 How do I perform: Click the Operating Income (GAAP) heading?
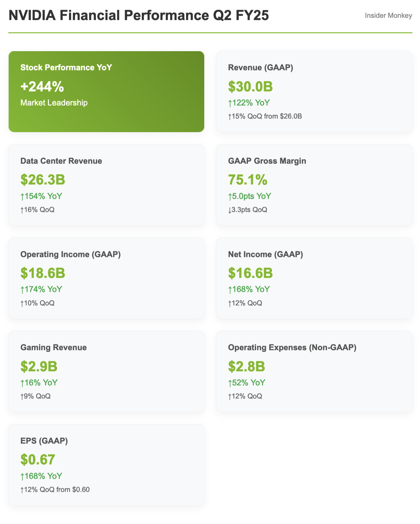[71, 254]
